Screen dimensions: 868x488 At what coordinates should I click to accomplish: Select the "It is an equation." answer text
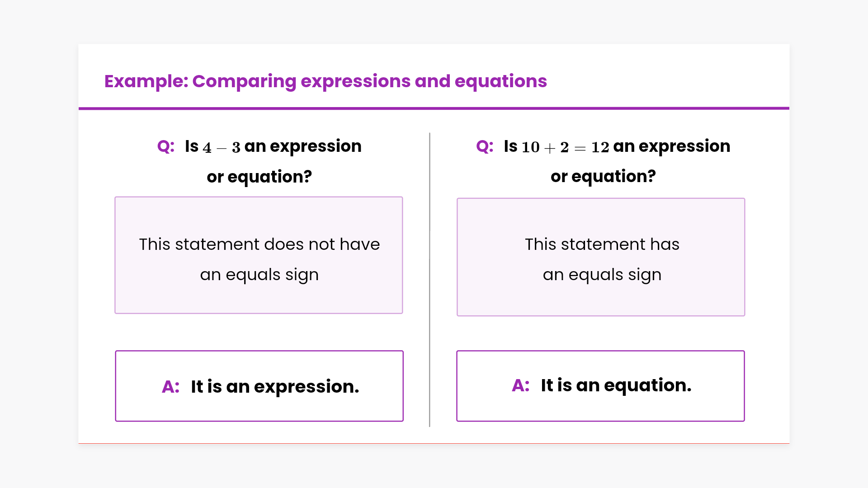tap(616, 385)
